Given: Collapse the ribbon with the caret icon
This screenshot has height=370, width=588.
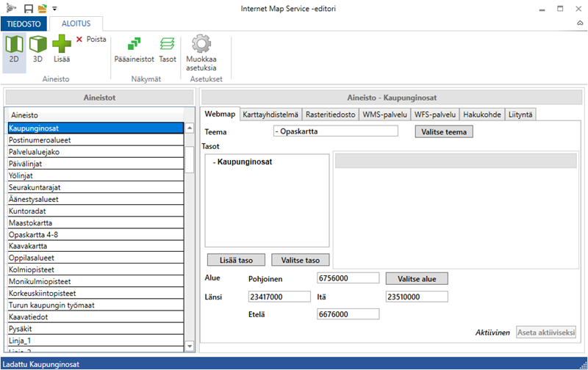Looking at the screenshot, I should click(580, 23).
